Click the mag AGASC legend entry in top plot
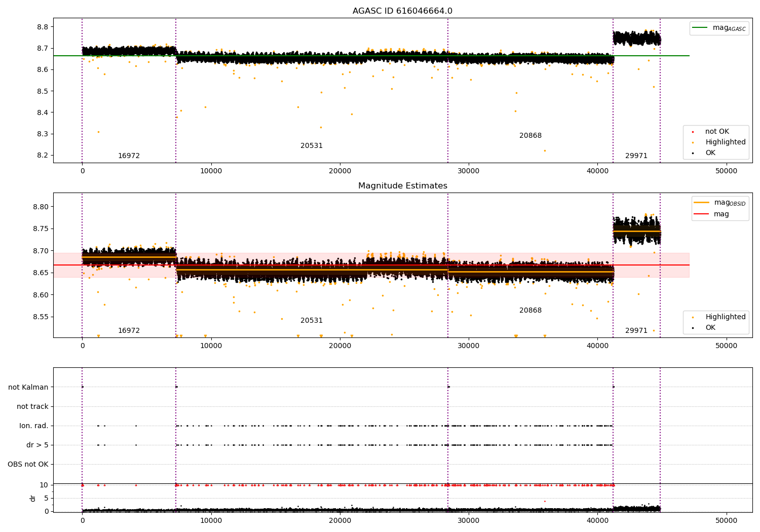This screenshot has width=760, height=532. [719, 28]
